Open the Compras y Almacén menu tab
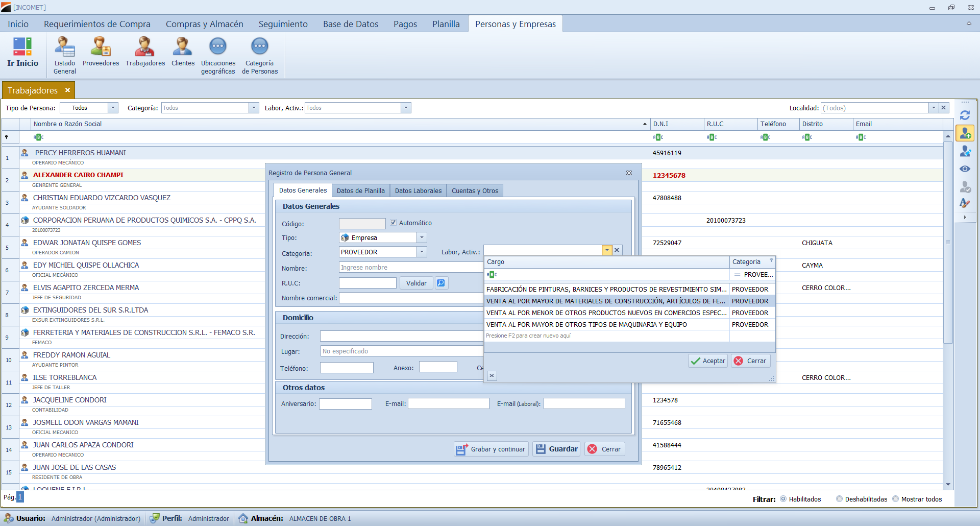The image size is (980, 526). pyautogui.click(x=204, y=24)
